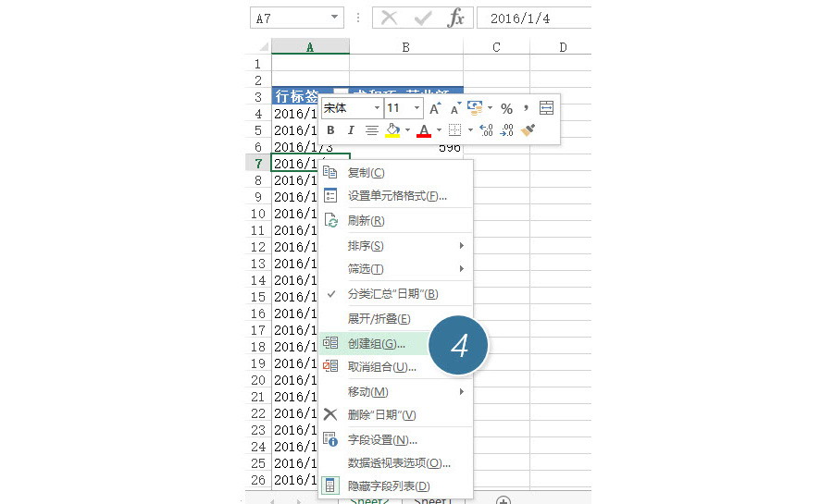
Task: Apply percent style formatting
Action: coord(507,109)
